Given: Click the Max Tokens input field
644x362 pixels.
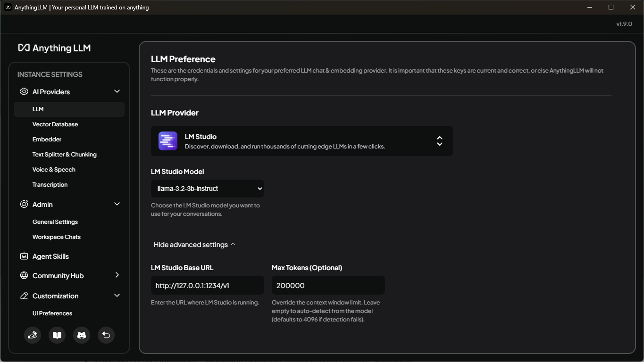Looking at the screenshot, I should (328, 286).
